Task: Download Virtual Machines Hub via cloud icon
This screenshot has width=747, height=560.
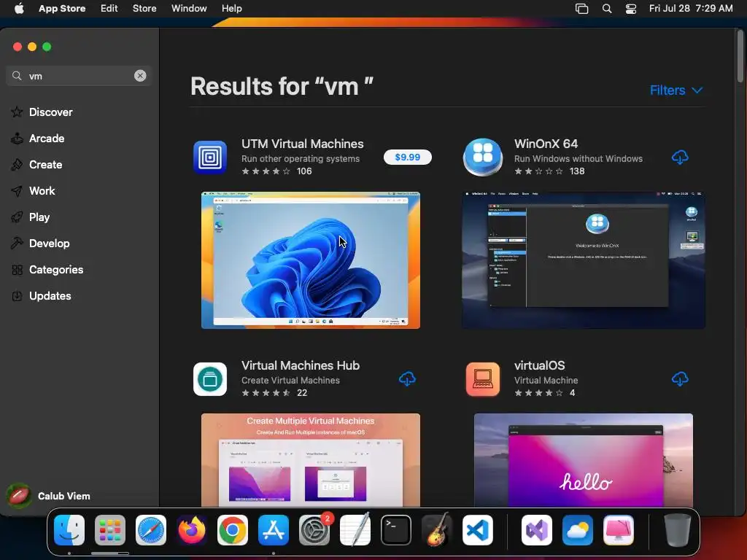Action: tap(407, 379)
